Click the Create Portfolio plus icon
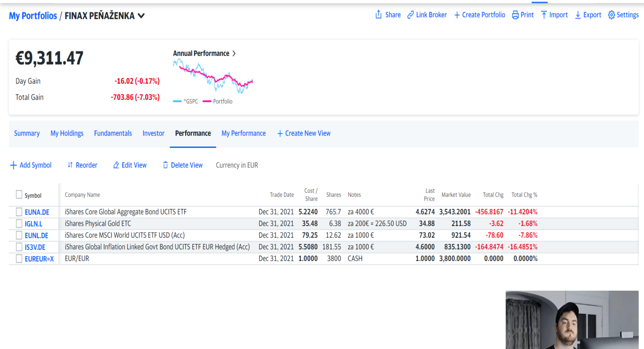 click(457, 15)
